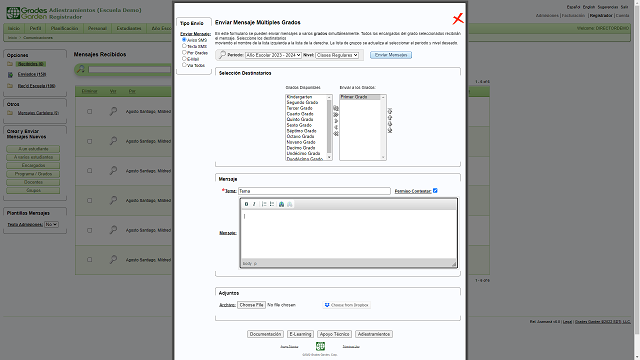Viewport: 640px width, 360px height.
Task: Click the E-Learning button
Action: coord(300,334)
